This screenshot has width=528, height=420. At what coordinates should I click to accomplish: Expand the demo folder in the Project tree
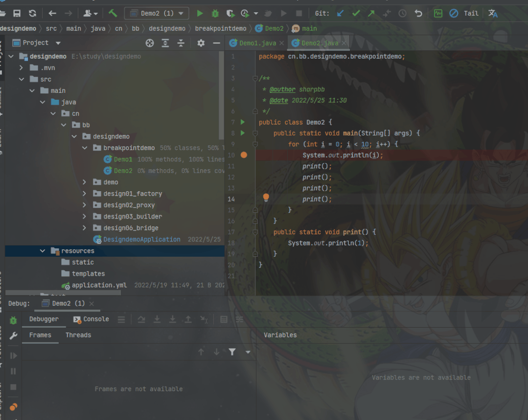84,182
